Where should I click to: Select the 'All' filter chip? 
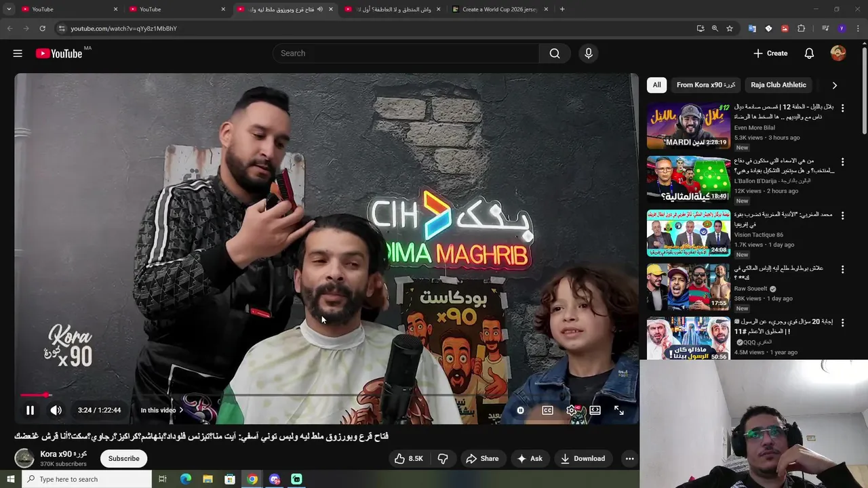(656, 85)
